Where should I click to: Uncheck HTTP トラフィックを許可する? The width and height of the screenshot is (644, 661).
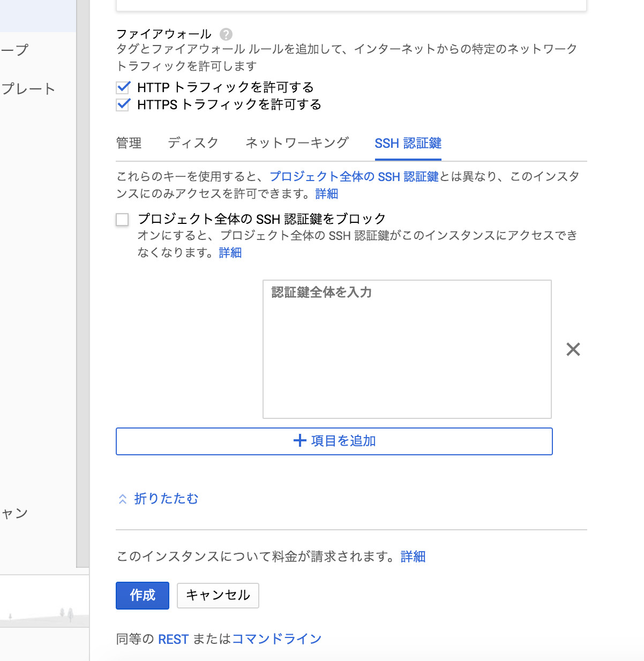click(123, 87)
